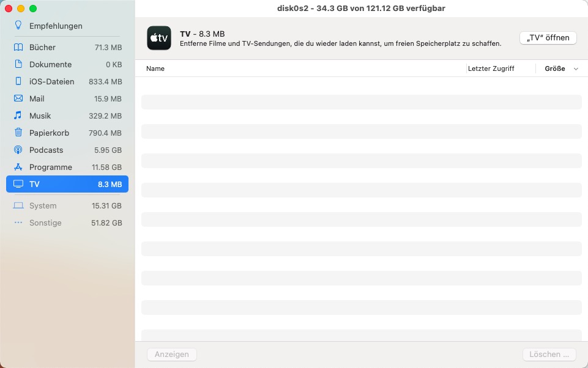Sort by the Größe column header

pos(554,68)
